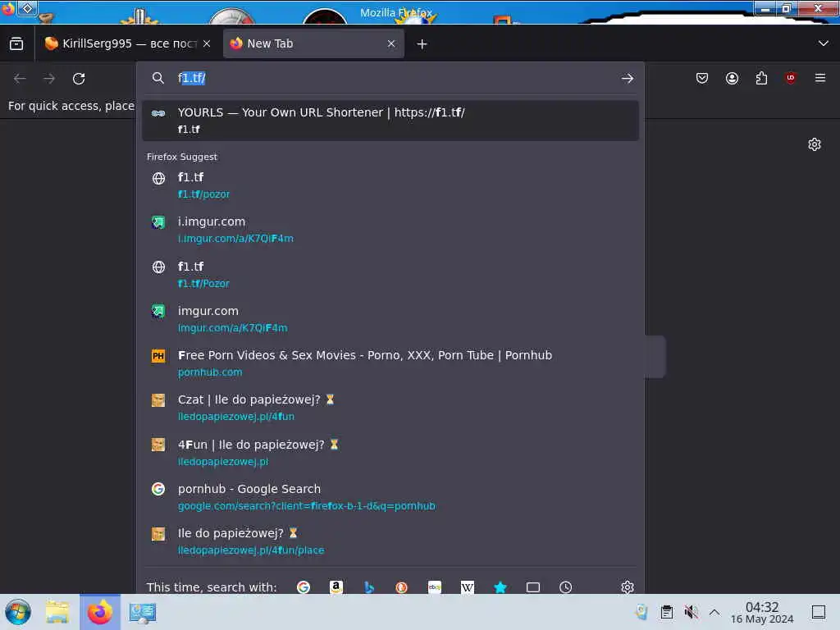Select the New Tab tab

[313, 44]
